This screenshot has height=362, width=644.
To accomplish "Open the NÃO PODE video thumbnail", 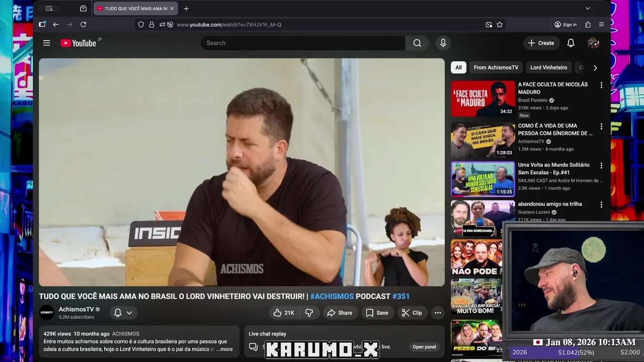I will pos(476,257).
